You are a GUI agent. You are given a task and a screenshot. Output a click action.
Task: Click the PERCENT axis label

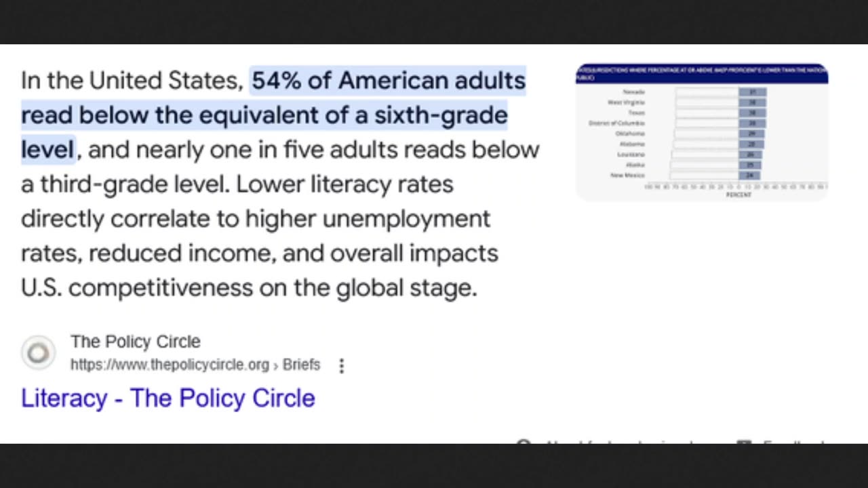point(738,195)
